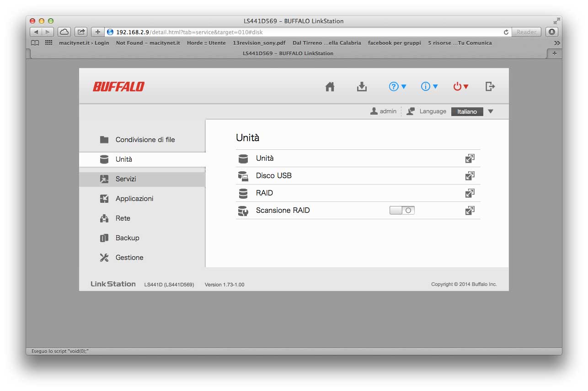Image resolution: width=588 pixels, height=391 pixels.
Task: Click 'LS441D (LS441D569)' footer text
Action: (x=169, y=285)
